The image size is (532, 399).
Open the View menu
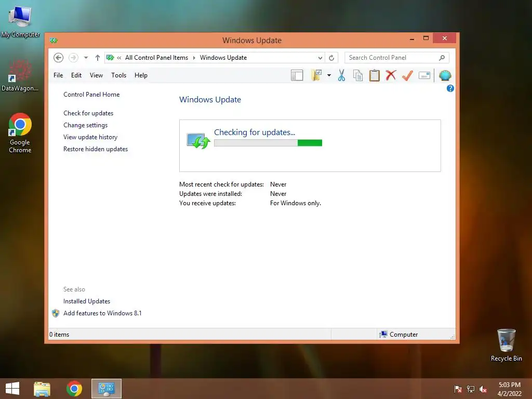[96, 75]
